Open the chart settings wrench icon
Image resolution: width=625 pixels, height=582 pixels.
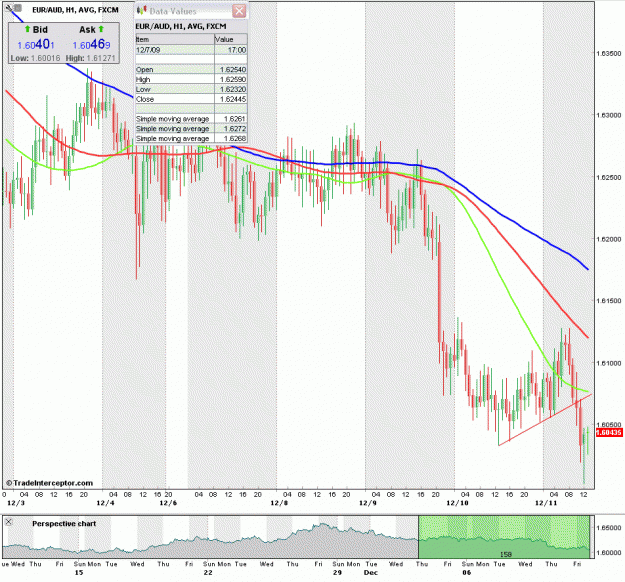[x=9, y=7]
